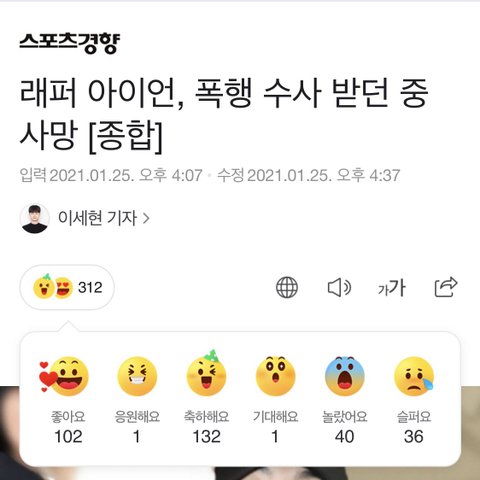Select the 좋아요 heart-face emoji

tap(65, 376)
